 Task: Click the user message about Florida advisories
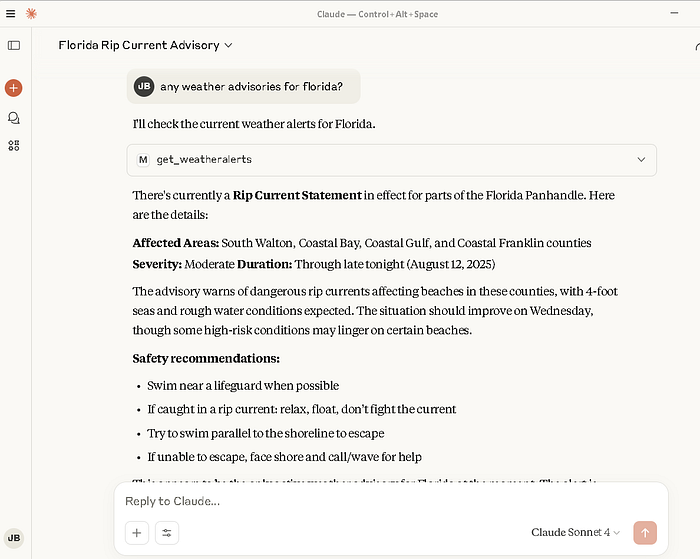(x=251, y=87)
